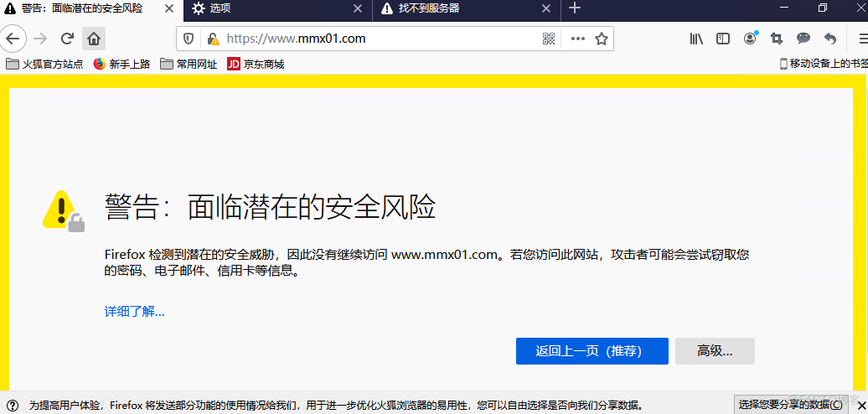Image resolution: width=868 pixels, height=414 pixels.
Task: Minimize the browser window
Action: [x=783, y=8]
